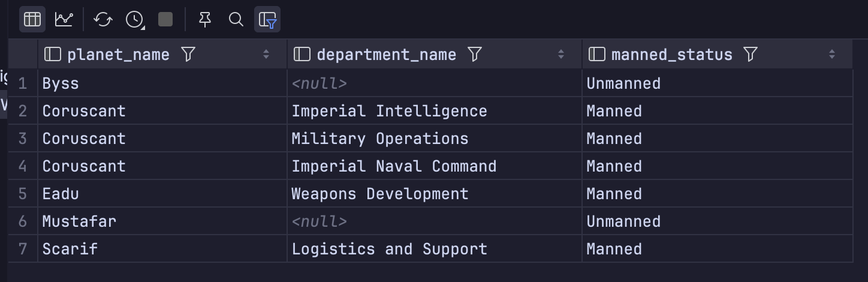Click the null department cell for Byss
This screenshot has height=282, width=868.
point(319,83)
